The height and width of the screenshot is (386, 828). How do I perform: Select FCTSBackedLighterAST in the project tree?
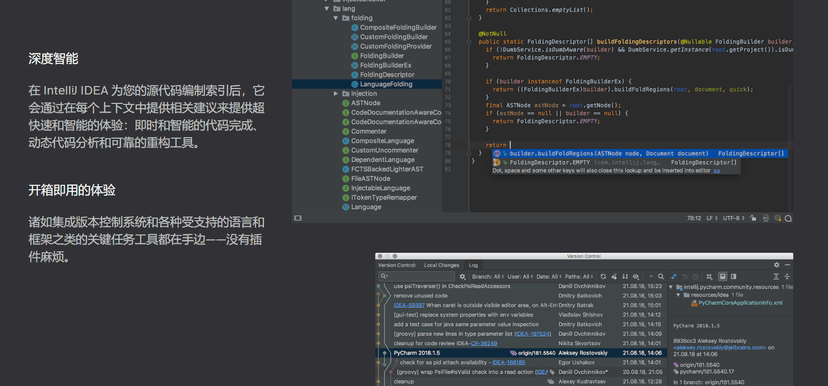[387, 169]
